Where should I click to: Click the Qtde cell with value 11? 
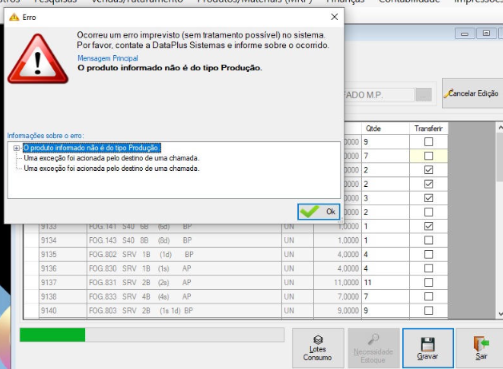pos(385,282)
